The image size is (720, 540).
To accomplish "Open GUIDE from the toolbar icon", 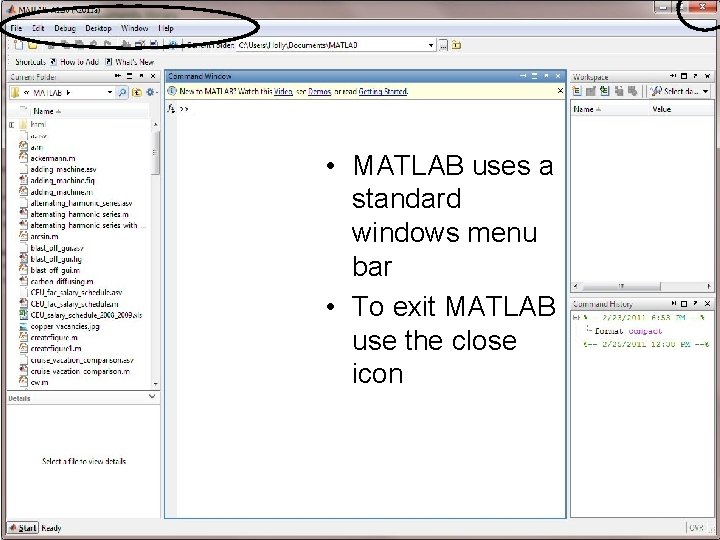I will (140, 45).
